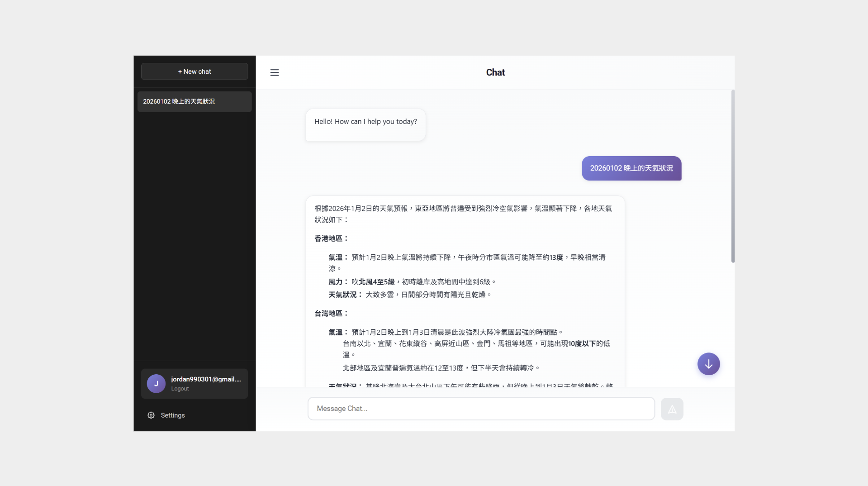Click the purple J user avatar
Image resolution: width=868 pixels, height=486 pixels.
pyautogui.click(x=156, y=384)
